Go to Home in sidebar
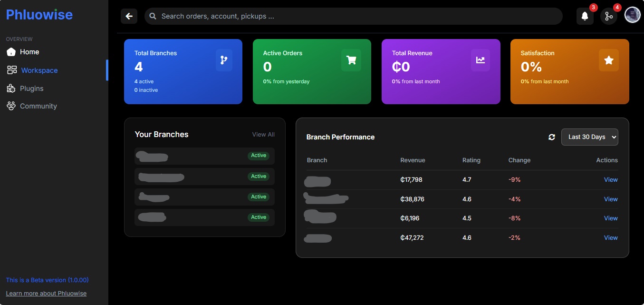This screenshot has width=644, height=305. (29, 52)
